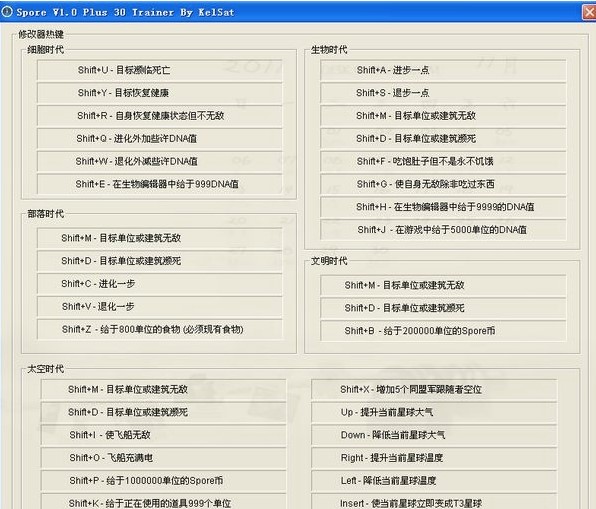This screenshot has width=596, height=509.
Task: Click 'Shift+P - 给于1000000单位的Spore币'
Action: tap(163, 480)
